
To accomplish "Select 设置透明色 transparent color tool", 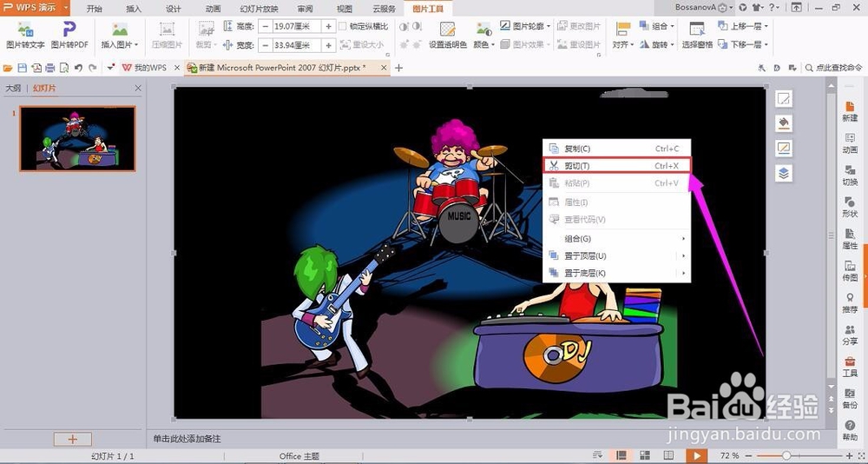I will click(x=447, y=36).
